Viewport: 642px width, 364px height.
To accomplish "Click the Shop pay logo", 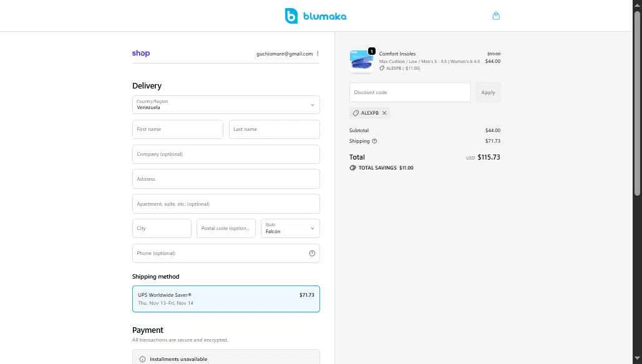I will tap(141, 53).
